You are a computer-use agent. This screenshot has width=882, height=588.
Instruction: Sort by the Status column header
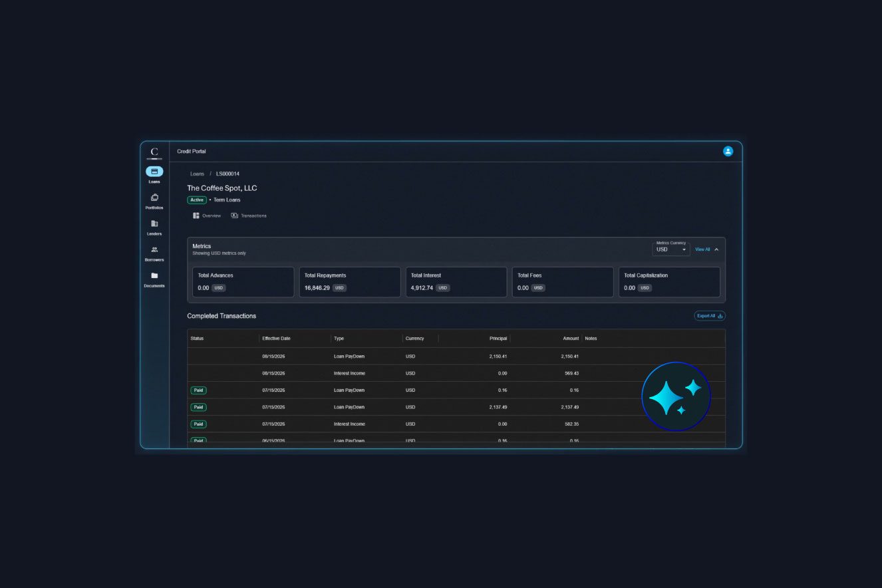point(197,339)
